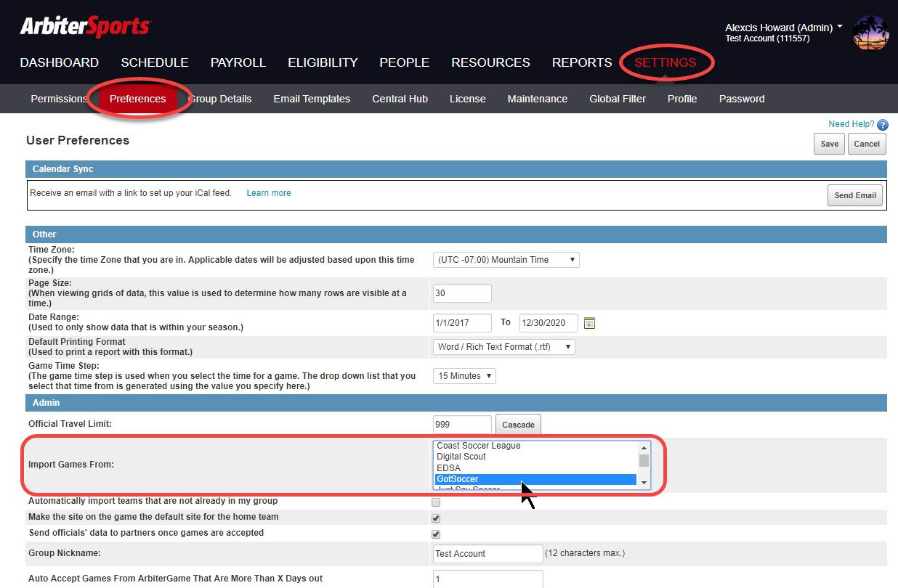The height and width of the screenshot is (588, 898).
Task: Open the DASHBOARD menu
Action: pyautogui.click(x=60, y=62)
